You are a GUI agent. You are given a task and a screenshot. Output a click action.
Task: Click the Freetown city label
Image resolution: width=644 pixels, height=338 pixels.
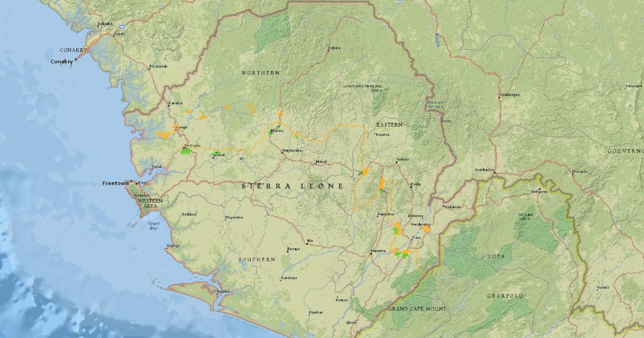pos(115,183)
